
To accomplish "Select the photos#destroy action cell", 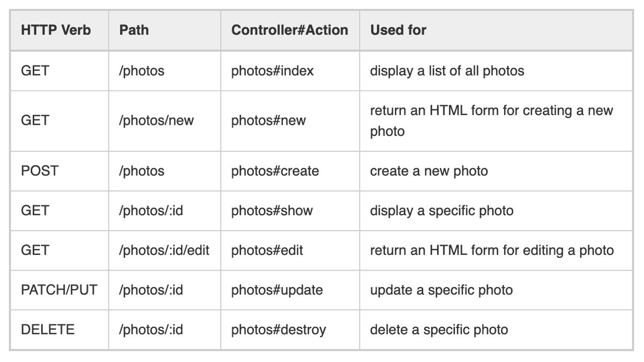I will [x=290, y=330].
